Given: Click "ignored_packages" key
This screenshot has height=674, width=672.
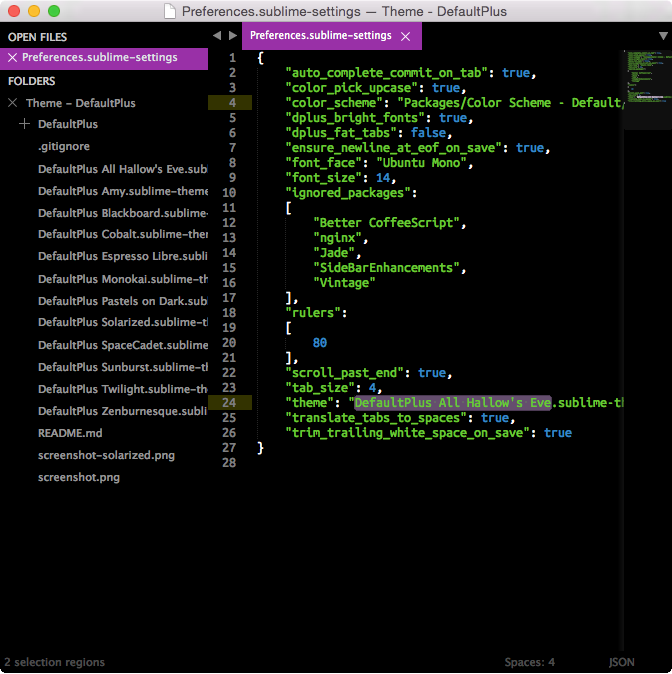Looking at the screenshot, I should tap(348, 193).
